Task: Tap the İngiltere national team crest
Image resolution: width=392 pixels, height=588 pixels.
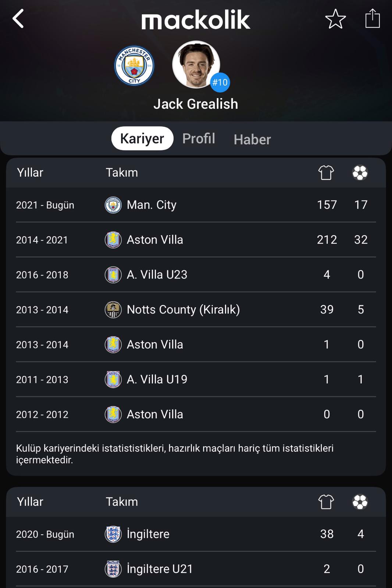Action: coord(113,534)
